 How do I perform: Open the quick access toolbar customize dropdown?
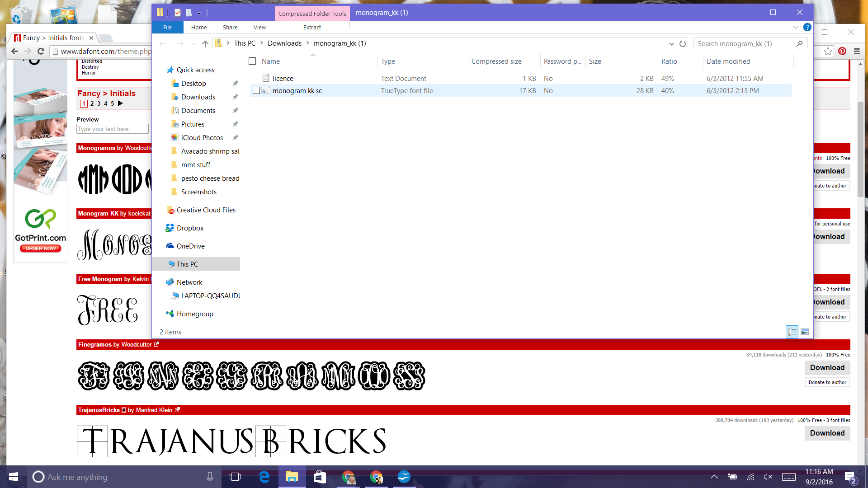pos(199,13)
